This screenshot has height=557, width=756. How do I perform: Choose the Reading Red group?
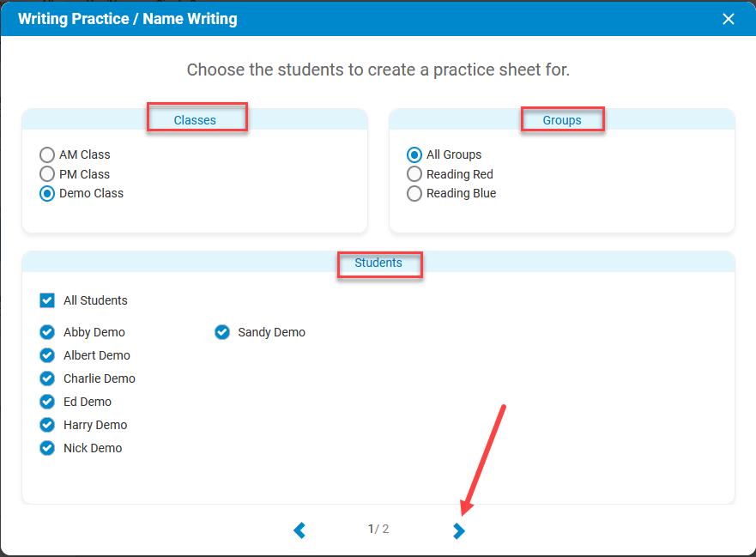point(414,174)
